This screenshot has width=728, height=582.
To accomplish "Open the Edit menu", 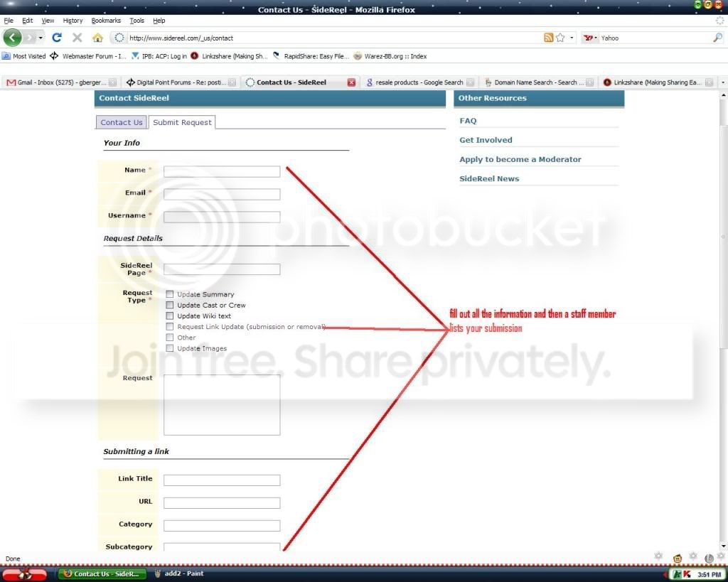I will point(28,21).
